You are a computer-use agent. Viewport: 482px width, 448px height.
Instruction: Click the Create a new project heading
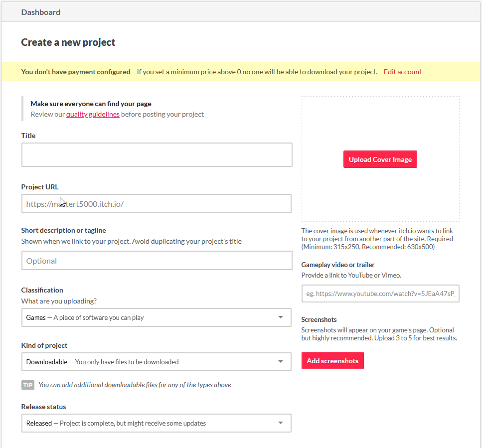pyautogui.click(x=68, y=42)
